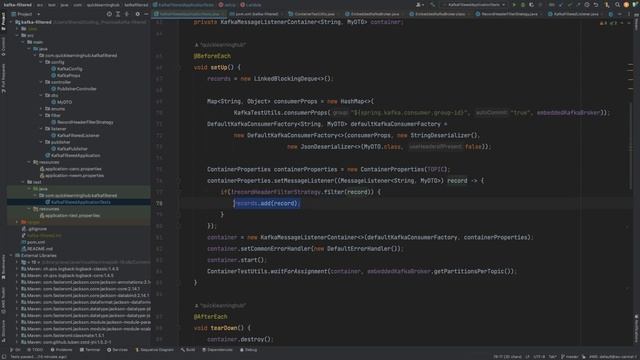
Task: Expand the target folder
Action: tap(17, 222)
